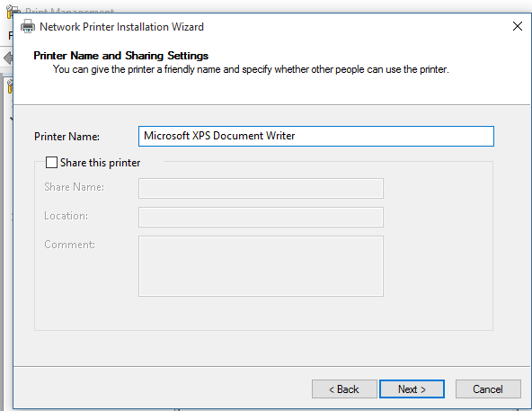
Task: Enable the Share this printer checkbox
Action: click(51, 163)
